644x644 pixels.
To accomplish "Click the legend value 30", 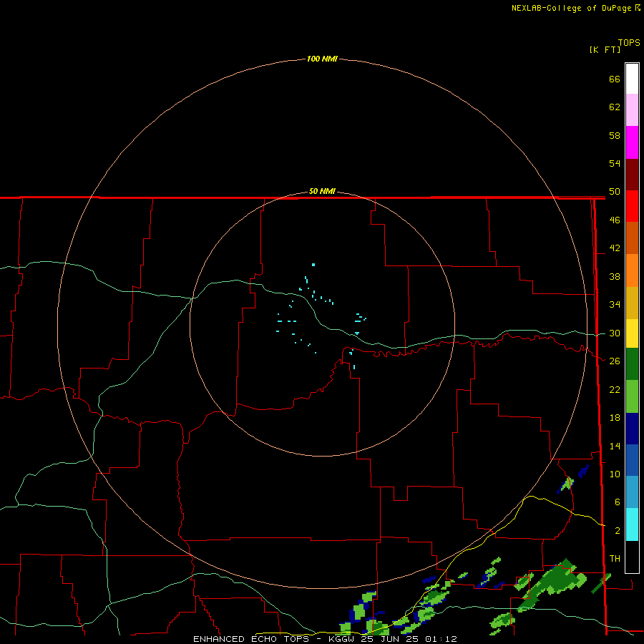I will pyautogui.click(x=615, y=333).
